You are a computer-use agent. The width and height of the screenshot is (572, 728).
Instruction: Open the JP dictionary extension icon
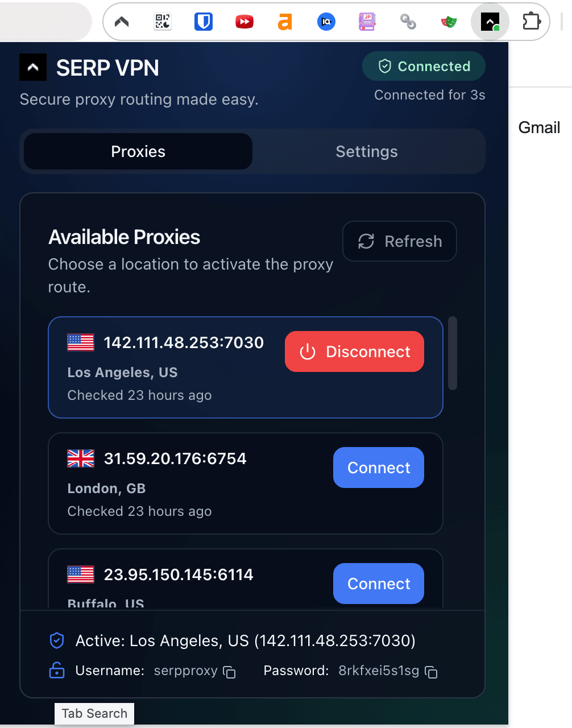pos(367,21)
